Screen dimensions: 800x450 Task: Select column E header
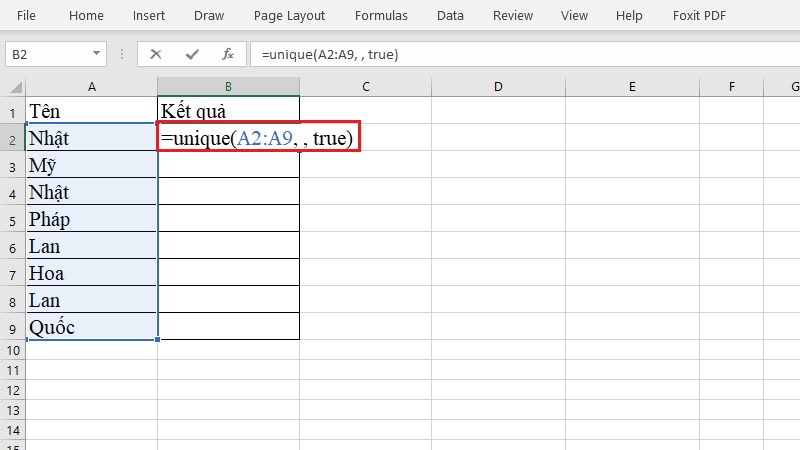(x=632, y=87)
